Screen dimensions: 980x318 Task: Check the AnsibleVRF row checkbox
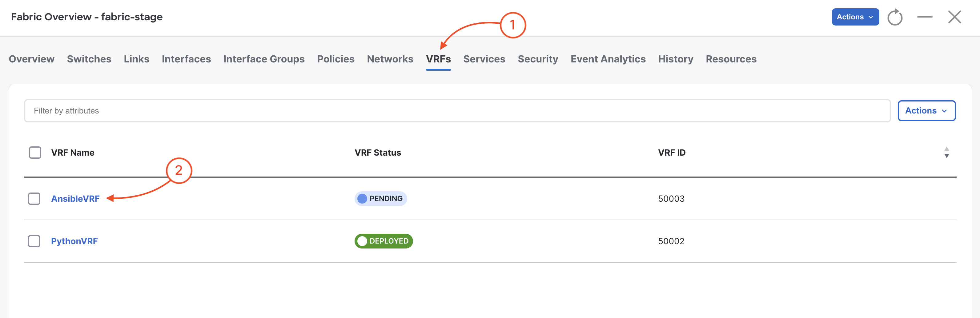click(x=34, y=199)
